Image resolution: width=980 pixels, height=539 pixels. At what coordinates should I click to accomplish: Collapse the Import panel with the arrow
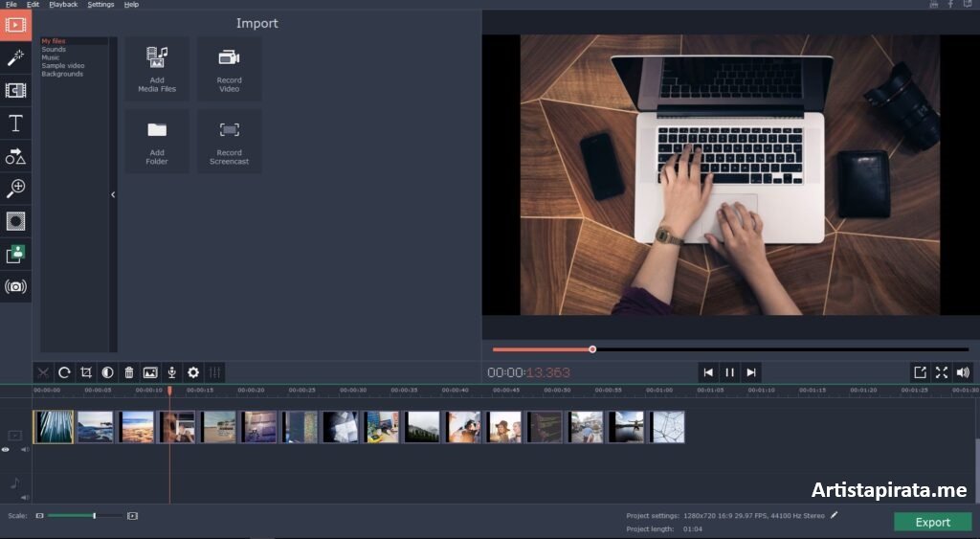113,194
